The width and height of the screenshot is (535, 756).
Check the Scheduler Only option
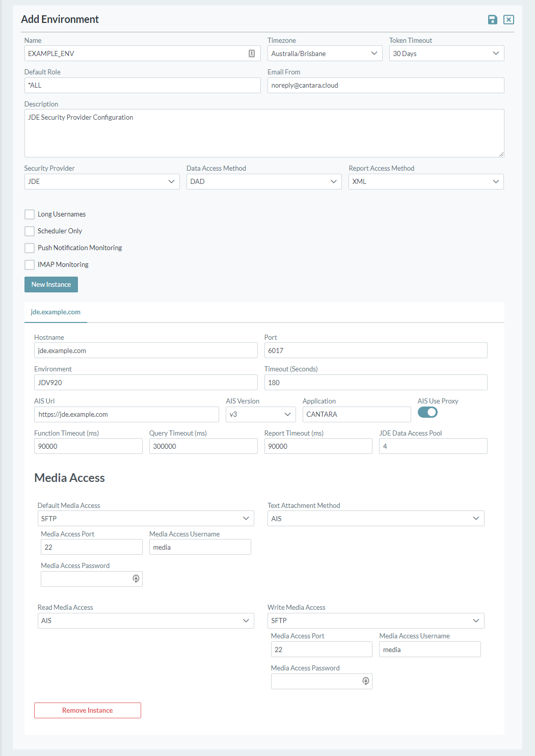tap(30, 231)
